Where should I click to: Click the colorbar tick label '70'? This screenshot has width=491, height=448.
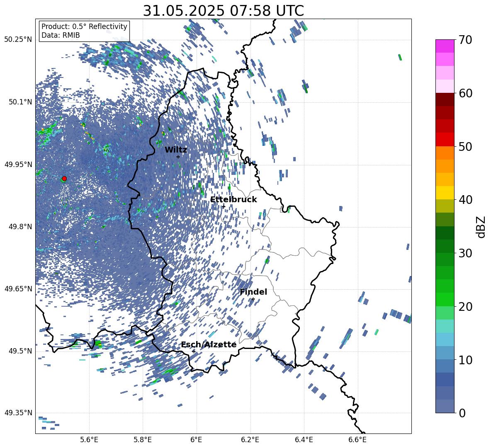[x=465, y=40]
